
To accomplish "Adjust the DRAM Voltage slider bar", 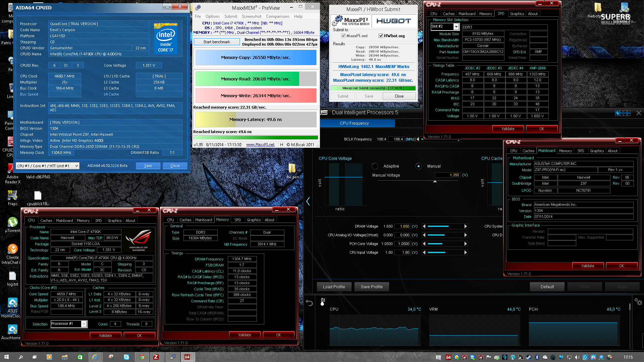I will point(445,227).
